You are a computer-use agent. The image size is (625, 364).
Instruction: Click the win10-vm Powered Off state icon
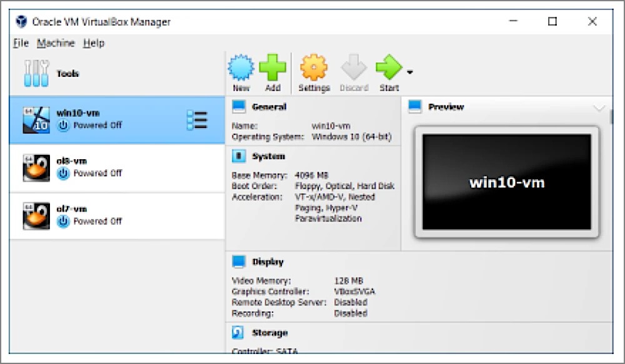click(x=63, y=125)
